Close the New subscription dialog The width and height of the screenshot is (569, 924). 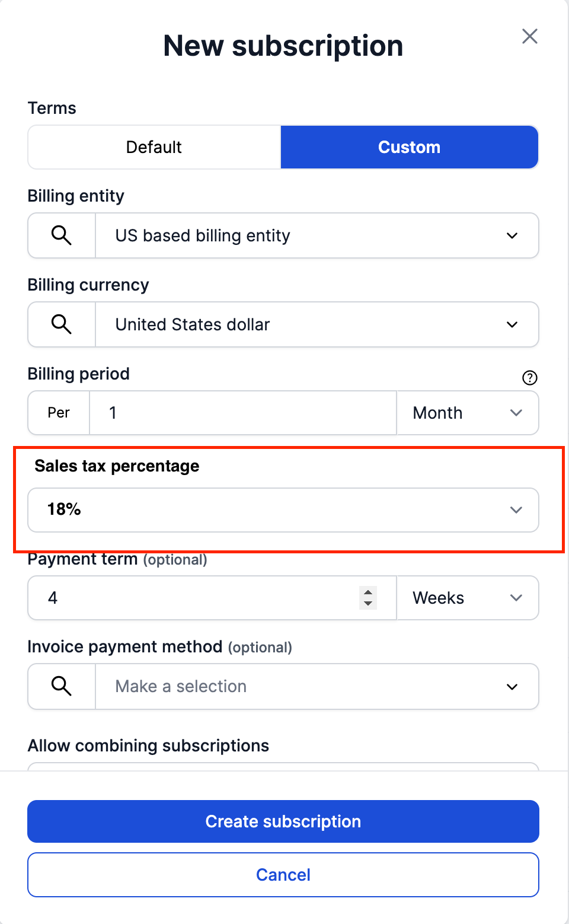529,36
